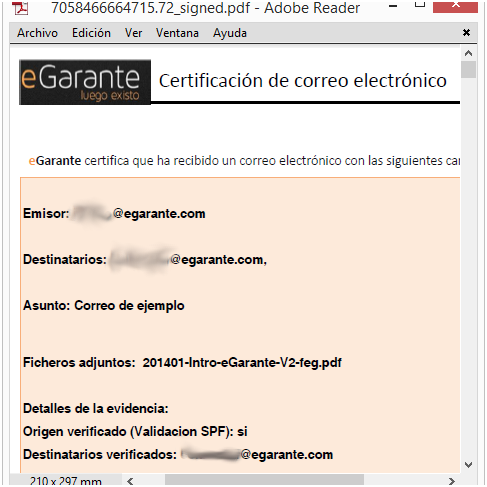487x487 pixels.
Task: Click the eGarante certifica que ha recibido sentence
Action: (244, 161)
